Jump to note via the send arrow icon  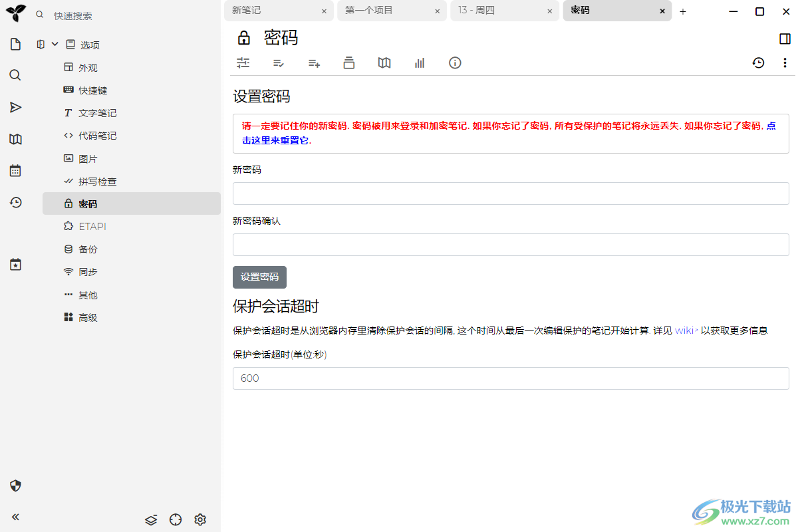(15, 107)
